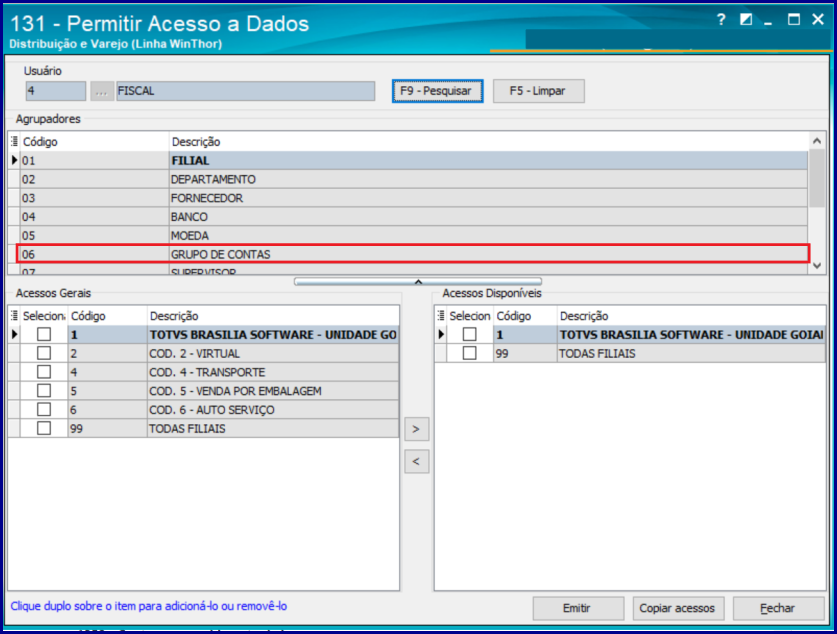Click the user name field showing FISCAL

[x=246, y=91]
